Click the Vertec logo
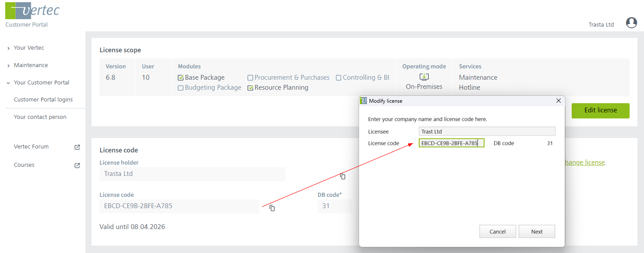The width and height of the screenshot is (644, 253). [32, 11]
